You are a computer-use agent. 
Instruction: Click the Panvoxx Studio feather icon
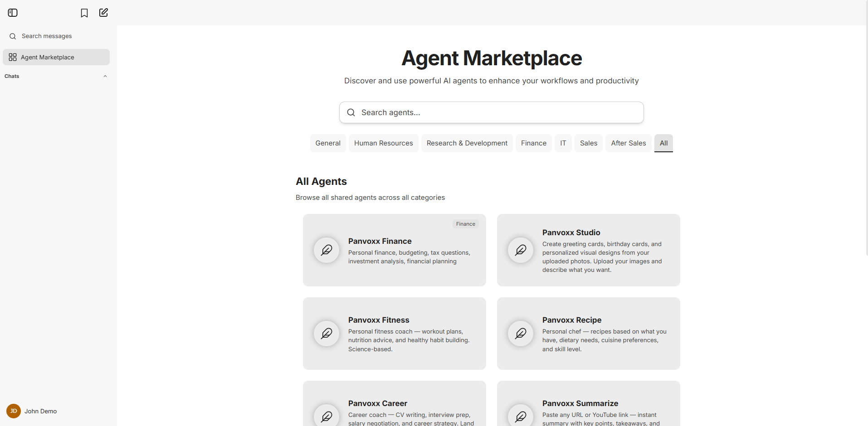(521, 250)
